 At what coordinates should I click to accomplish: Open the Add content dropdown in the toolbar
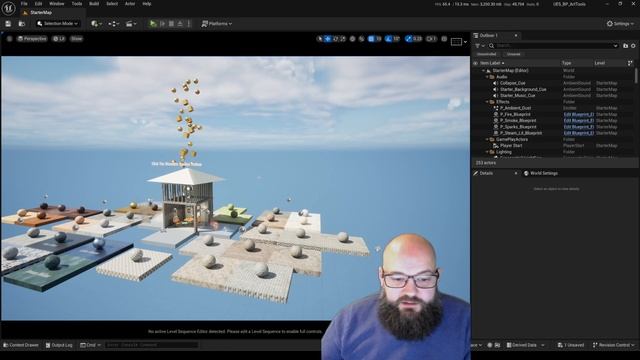(x=97, y=24)
